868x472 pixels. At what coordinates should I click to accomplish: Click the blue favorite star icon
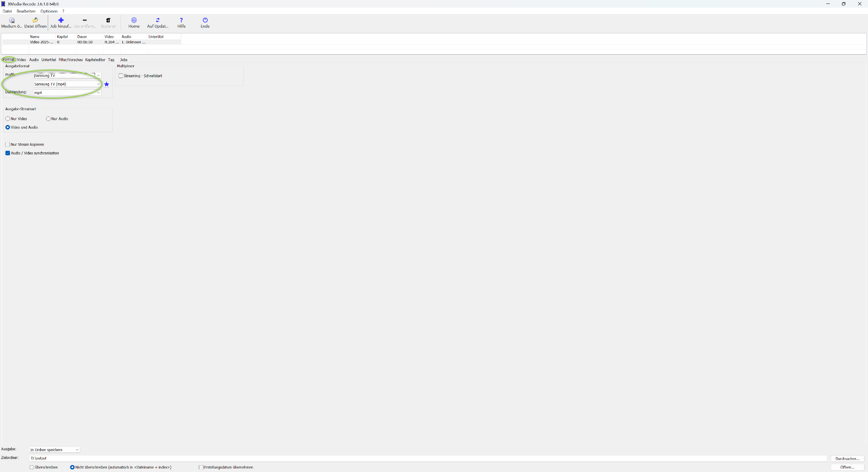click(x=107, y=84)
